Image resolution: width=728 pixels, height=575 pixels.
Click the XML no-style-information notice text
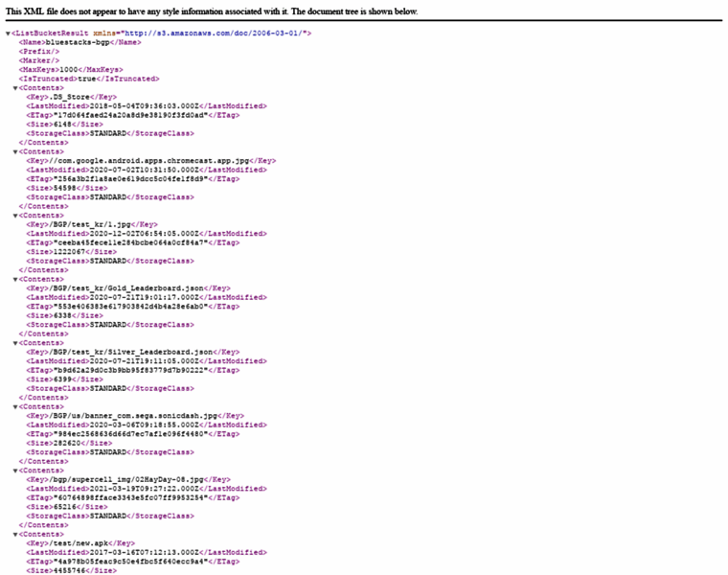tap(212, 11)
